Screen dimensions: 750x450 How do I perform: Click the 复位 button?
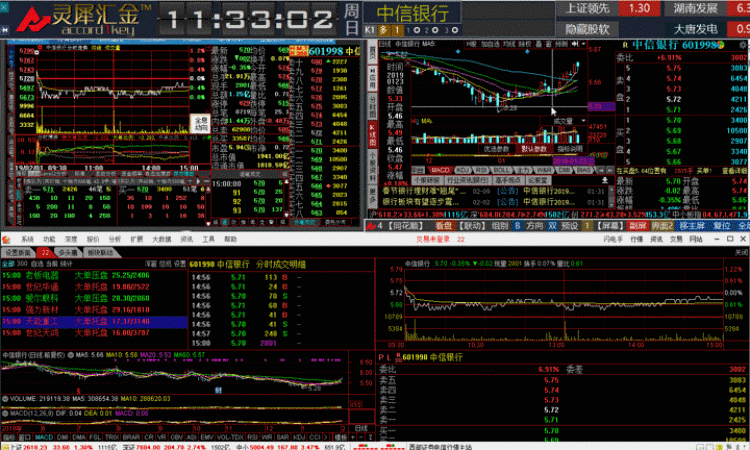point(721,226)
